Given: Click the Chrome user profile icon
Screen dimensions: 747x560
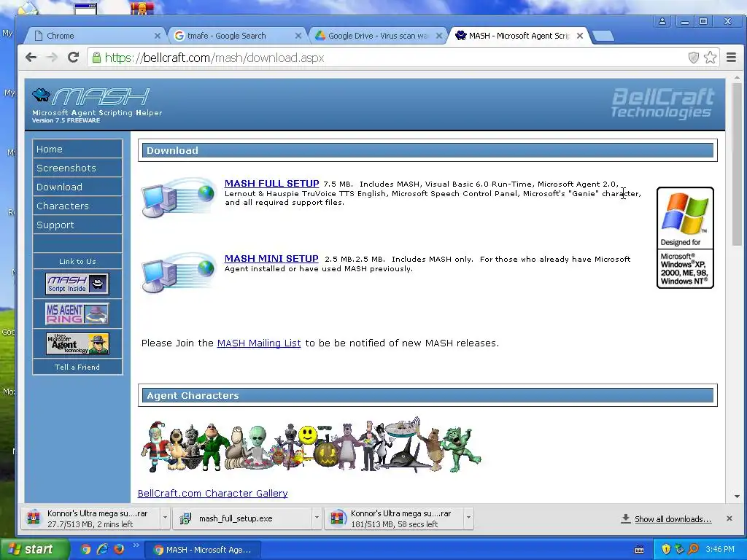Looking at the screenshot, I should point(662,21).
